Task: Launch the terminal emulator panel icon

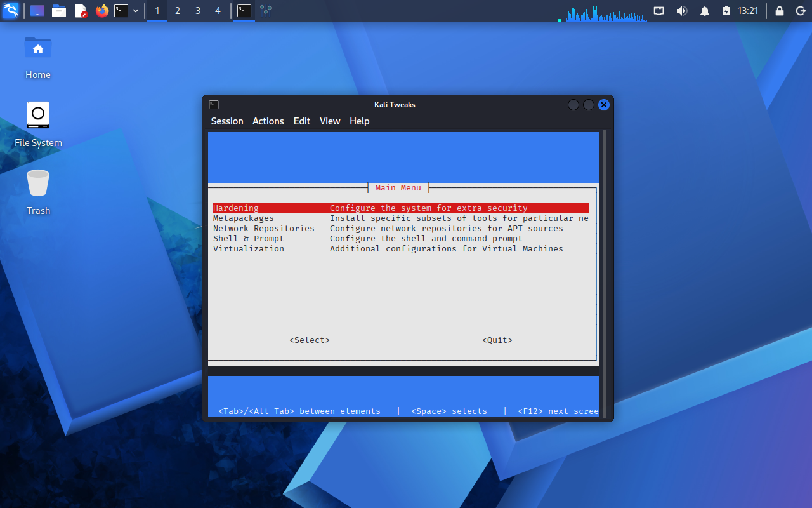Action: click(121, 11)
